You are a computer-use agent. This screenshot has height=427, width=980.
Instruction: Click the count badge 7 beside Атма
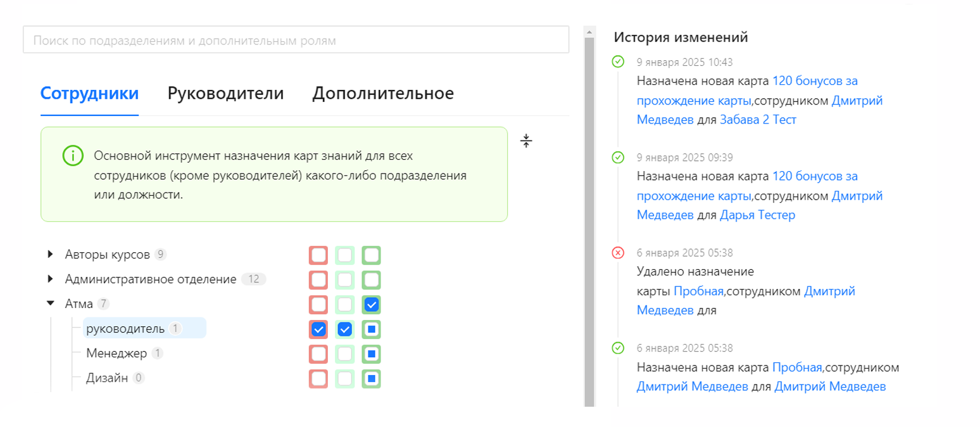coord(103,303)
